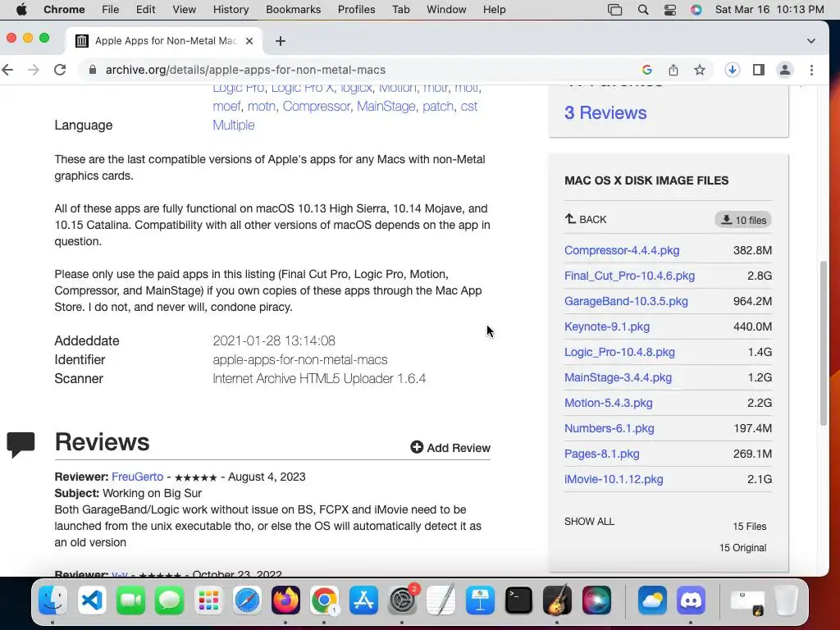
Task: Open Chrome downloads icon
Action: coord(733,70)
